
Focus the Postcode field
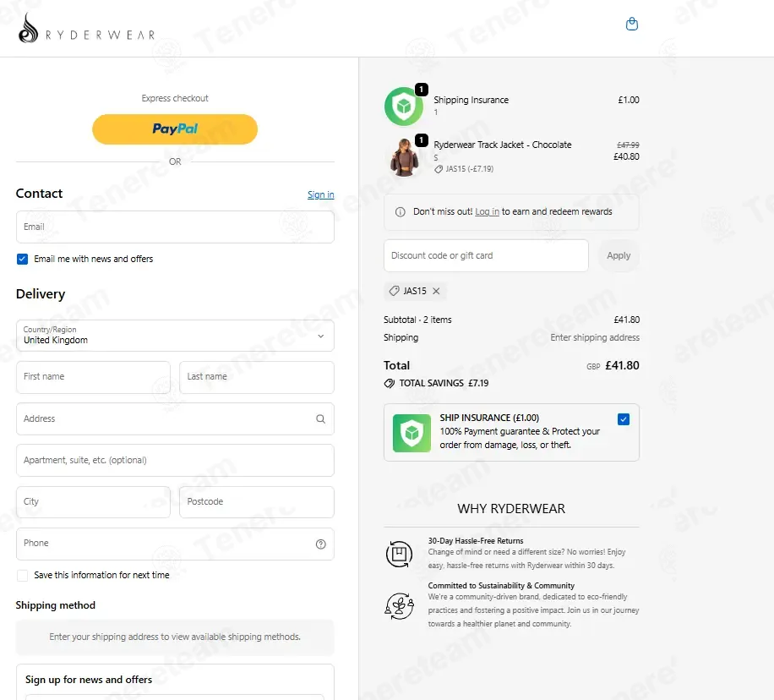pyautogui.click(x=257, y=502)
